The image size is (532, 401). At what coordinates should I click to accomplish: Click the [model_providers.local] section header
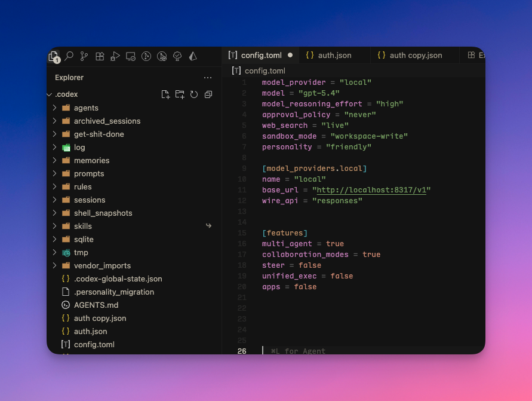(314, 169)
